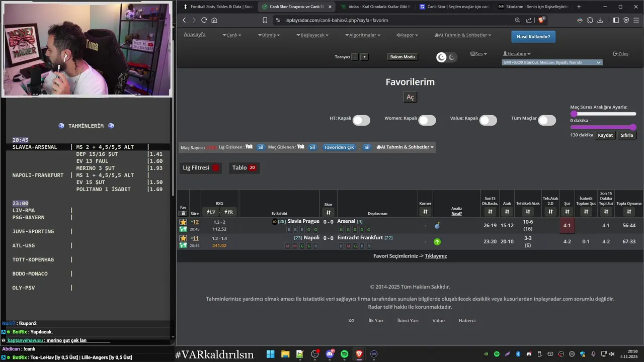
Task: Open Rapor dropdown menu
Action: point(408,35)
